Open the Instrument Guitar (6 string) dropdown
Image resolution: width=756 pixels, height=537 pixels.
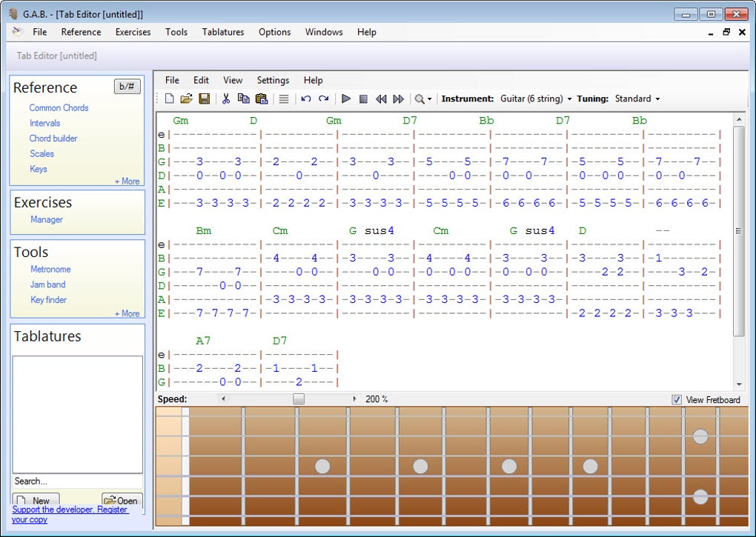pos(536,99)
